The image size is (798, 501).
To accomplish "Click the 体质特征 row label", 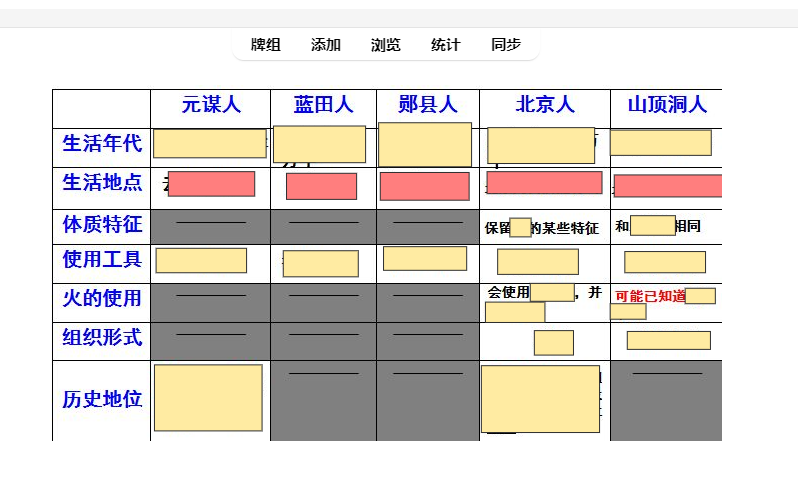I will coord(102,225).
